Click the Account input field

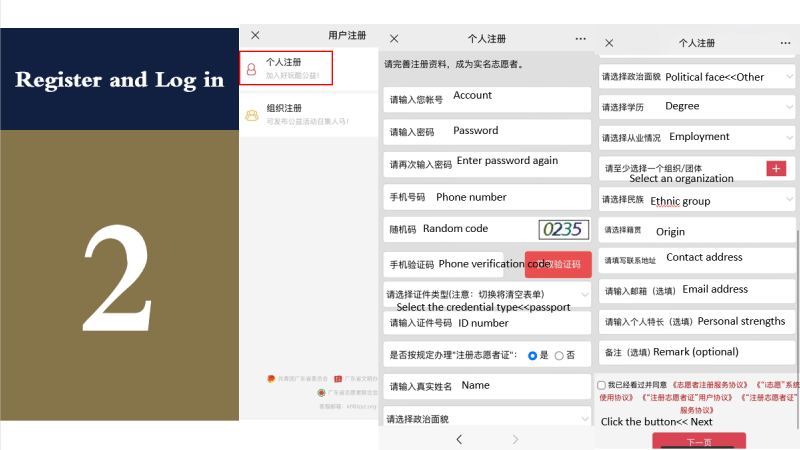pos(487,100)
